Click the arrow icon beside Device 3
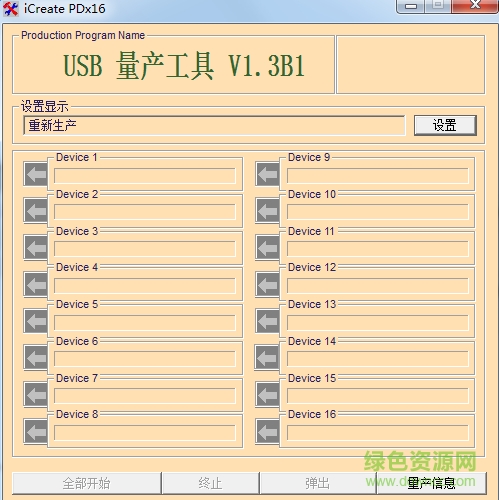The height and width of the screenshot is (500, 499). [36, 248]
